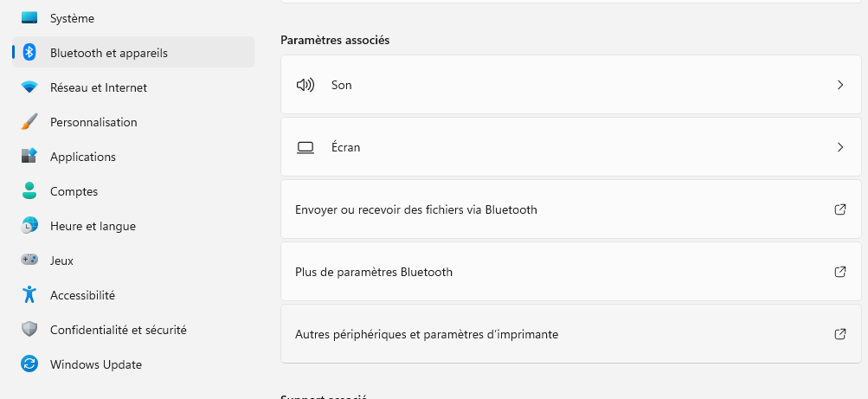Click the Heure et langue globe clock icon

29,226
